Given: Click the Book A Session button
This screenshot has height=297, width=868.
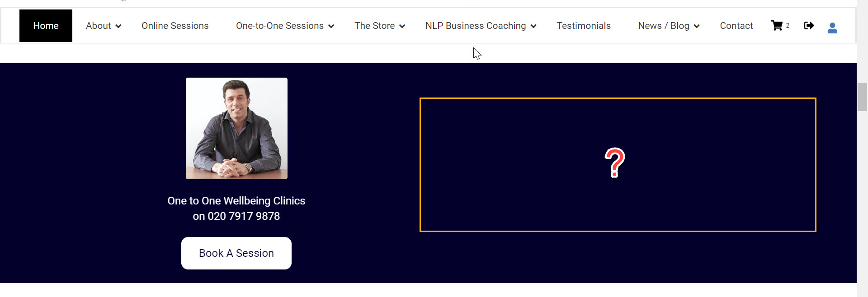Looking at the screenshot, I should 236,253.
